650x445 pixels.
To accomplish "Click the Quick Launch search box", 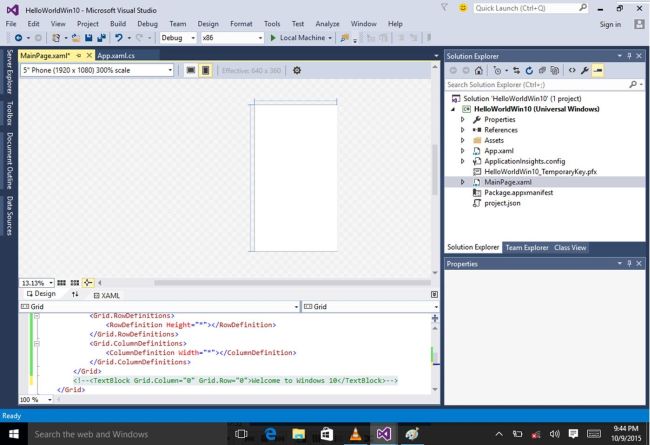I will pos(531,8).
